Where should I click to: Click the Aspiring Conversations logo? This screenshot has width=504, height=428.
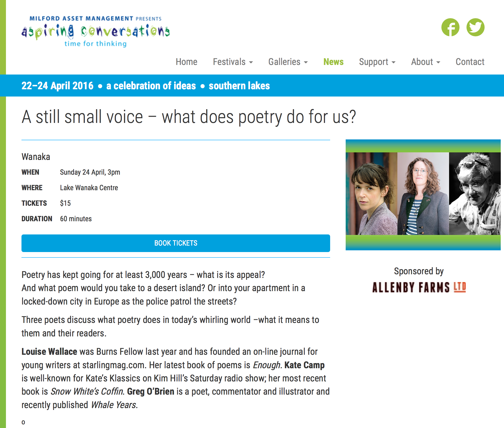(x=95, y=32)
